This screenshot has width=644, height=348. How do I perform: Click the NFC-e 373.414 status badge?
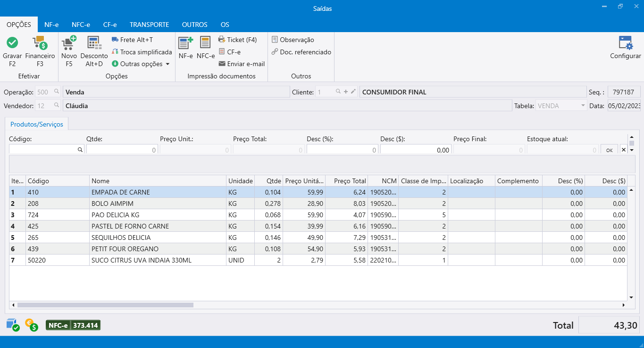[x=73, y=325]
